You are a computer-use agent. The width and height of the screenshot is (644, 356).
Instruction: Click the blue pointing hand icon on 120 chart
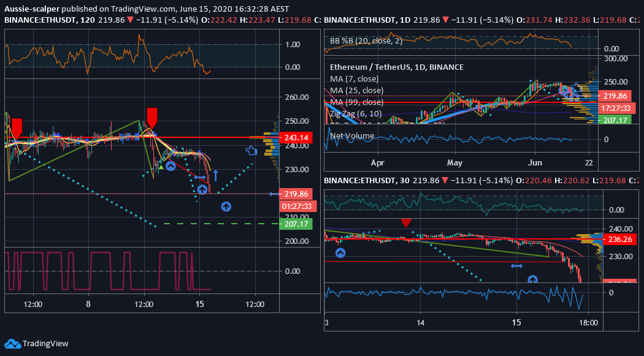coord(251,151)
